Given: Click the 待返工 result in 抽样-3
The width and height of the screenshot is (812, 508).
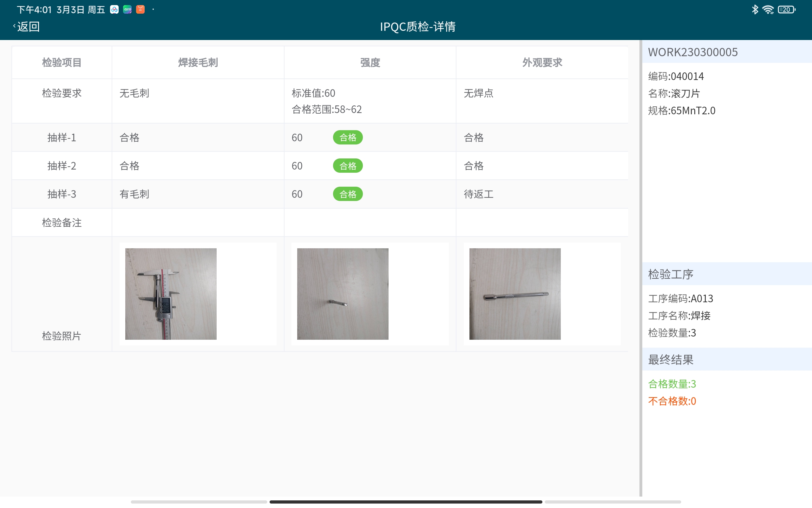Looking at the screenshot, I should [478, 194].
